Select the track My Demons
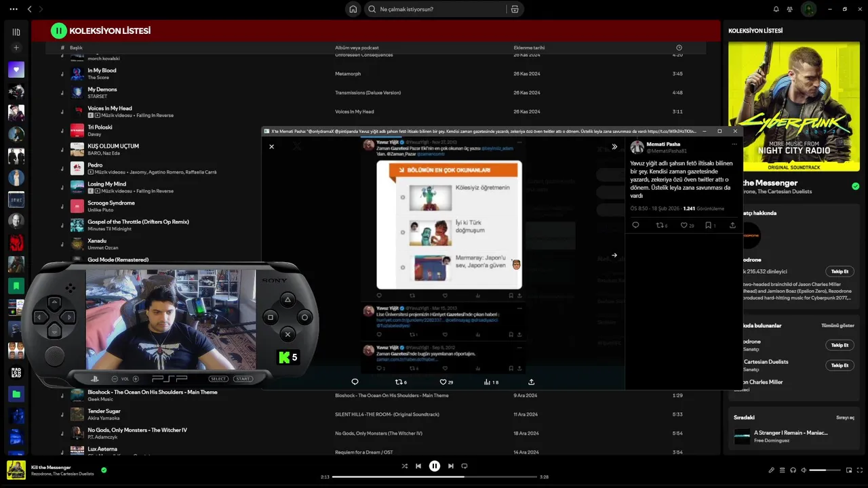Viewport: 868px width, 488px height. (x=102, y=89)
